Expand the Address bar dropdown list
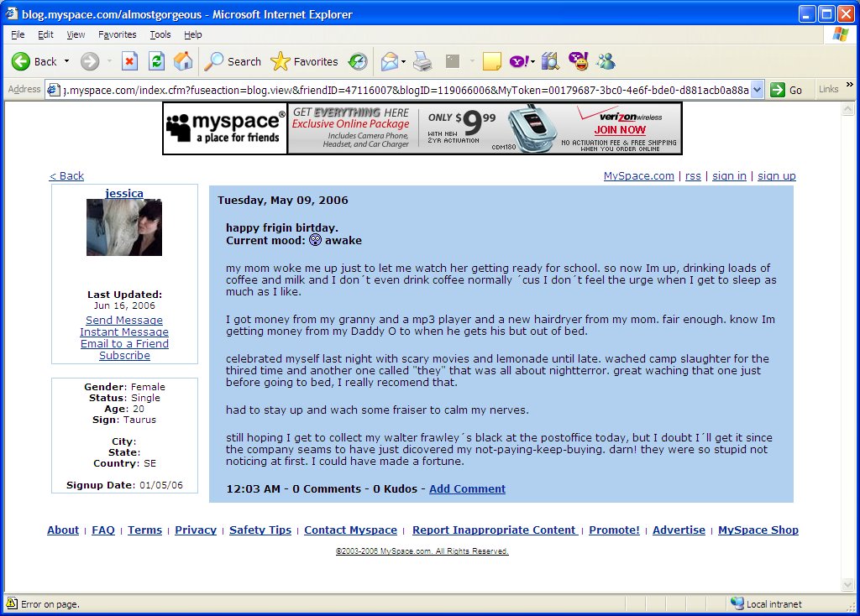The height and width of the screenshot is (616, 860). tap(757, 90)
